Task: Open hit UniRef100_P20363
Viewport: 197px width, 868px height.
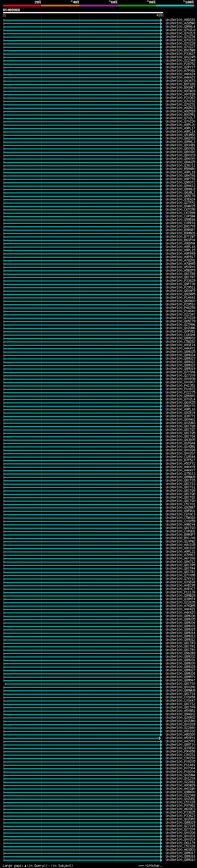Action: click(180, 98)
